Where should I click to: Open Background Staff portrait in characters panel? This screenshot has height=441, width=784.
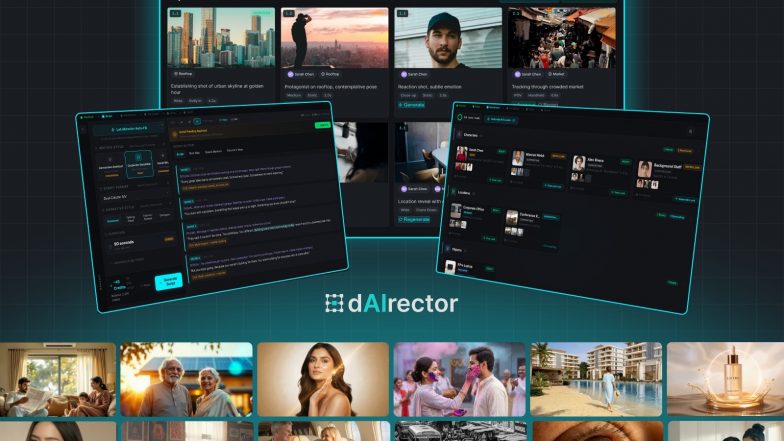[x=644, y=169]
